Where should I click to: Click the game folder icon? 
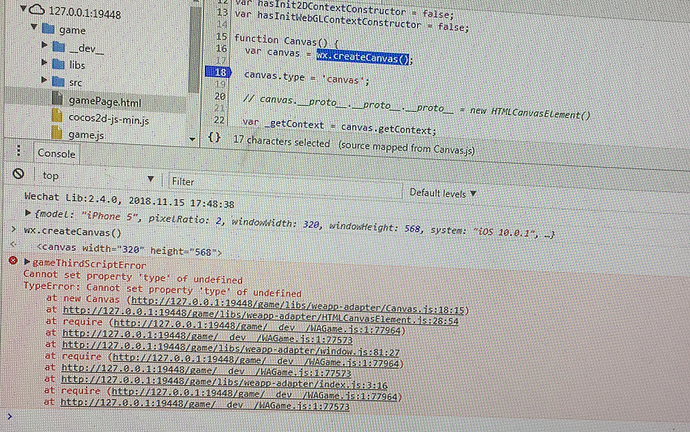tap(48, 29)
